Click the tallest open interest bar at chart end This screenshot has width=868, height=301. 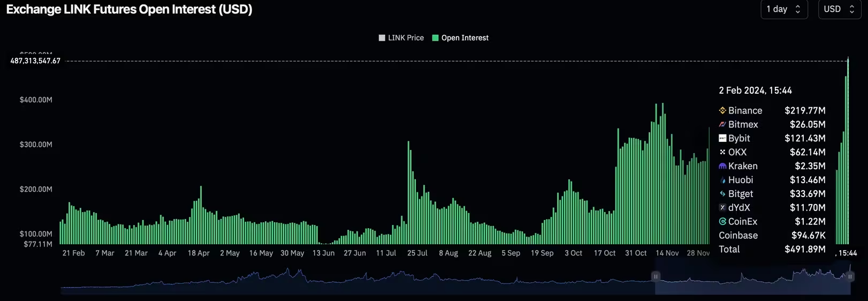848,151
